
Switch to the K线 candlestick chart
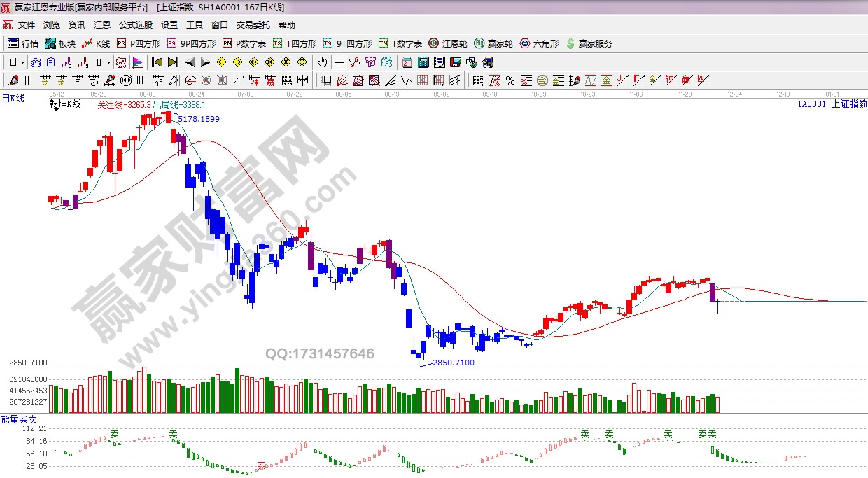pos(97,43)
